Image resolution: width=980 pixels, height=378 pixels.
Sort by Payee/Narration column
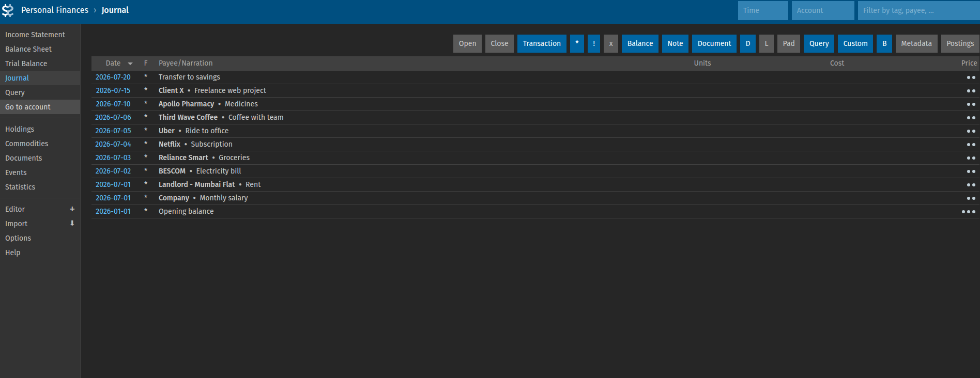(x=186, y=63)
